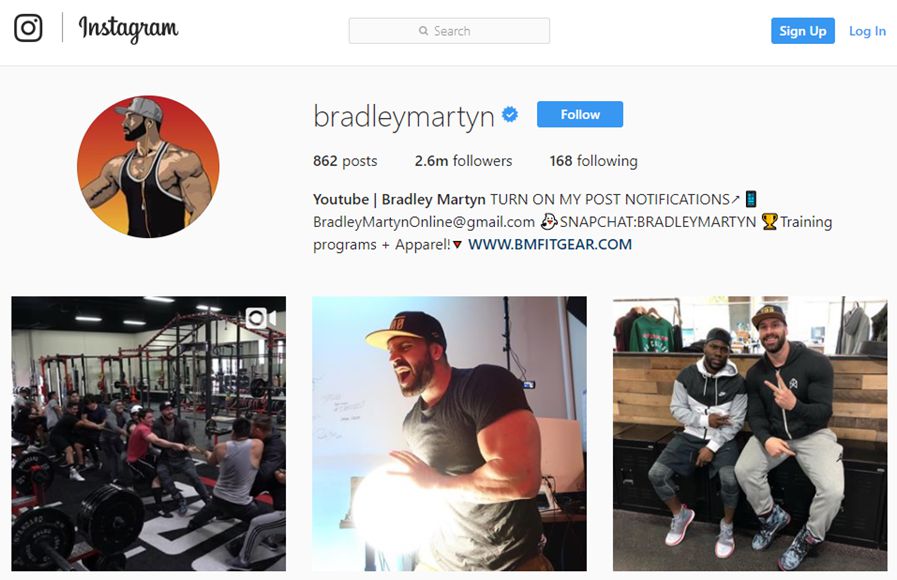The height and width of the screenshot is (580, 897).
Task: Visit the WWW.BMFITGEAR.COM link
Action: (550, 244)
